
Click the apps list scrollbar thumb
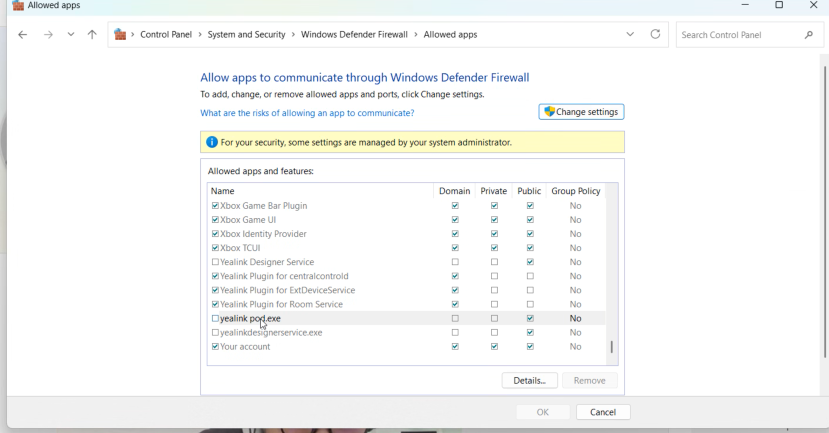[x=612, y=347]
